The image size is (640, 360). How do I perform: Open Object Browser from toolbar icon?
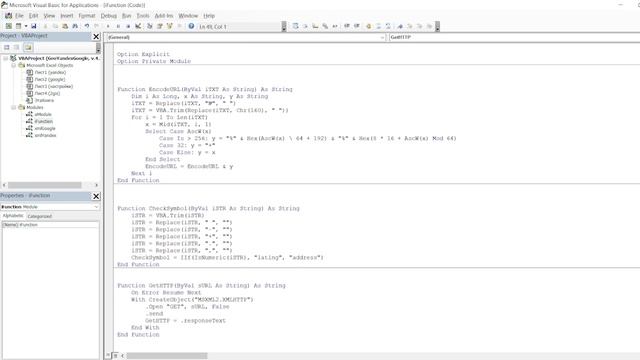(169, 26)
